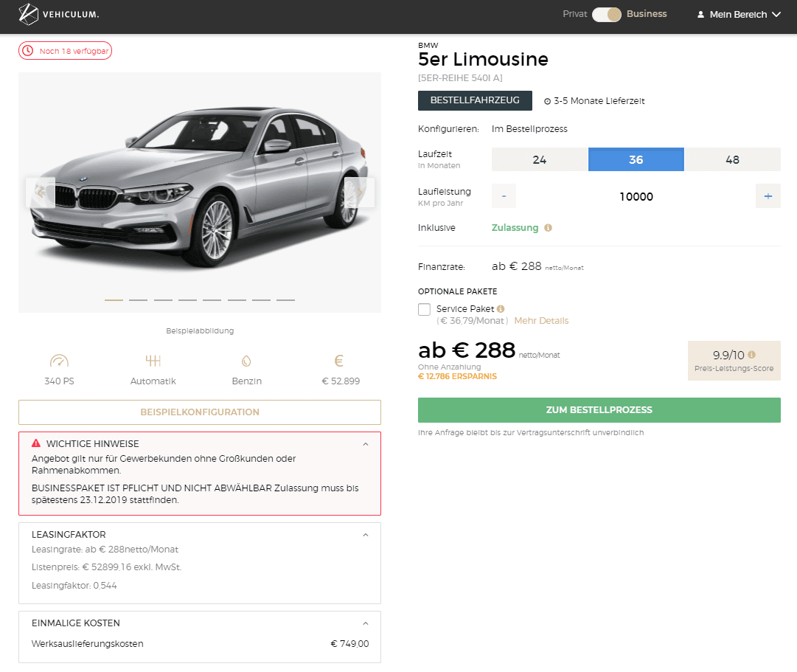Show the previous car image
Viewport: 797px width, 672px height.
pyautogui.click(x=41, y=193)
